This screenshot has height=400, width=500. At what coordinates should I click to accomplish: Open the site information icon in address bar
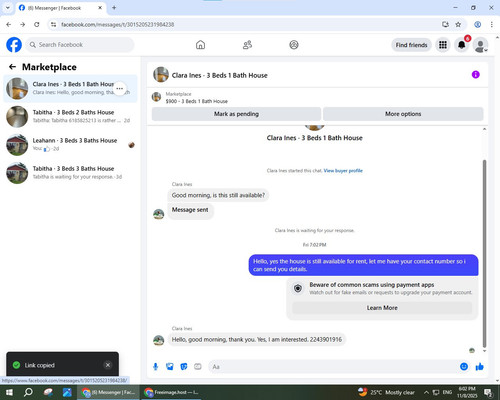[53, 24]
